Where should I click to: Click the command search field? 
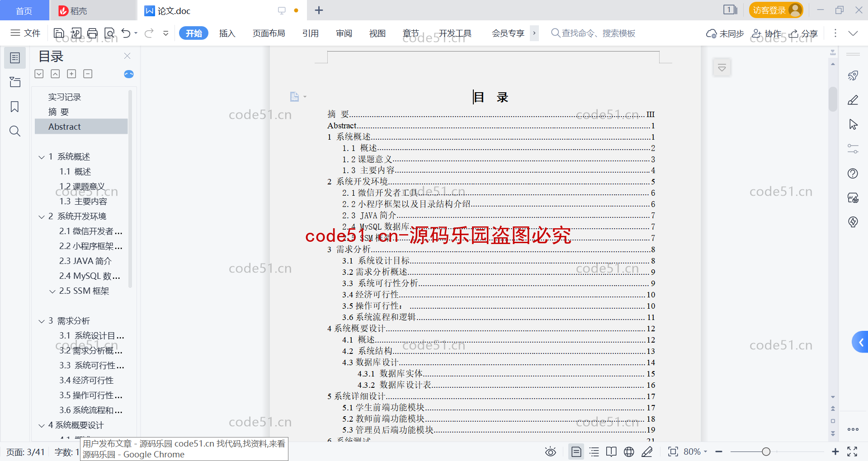(x=593, y=33)
